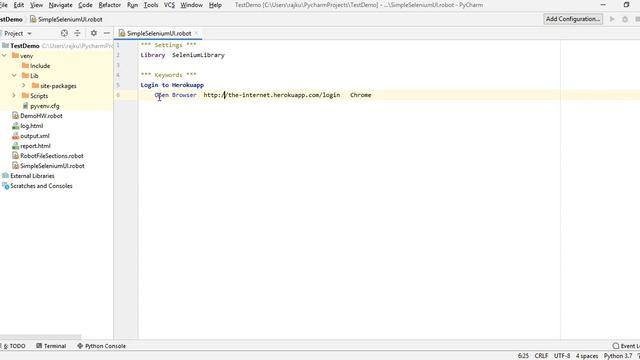Click the *** Keywords *** header line
The width and height of the screenshot is (640, 360).
tap(169, 75)
